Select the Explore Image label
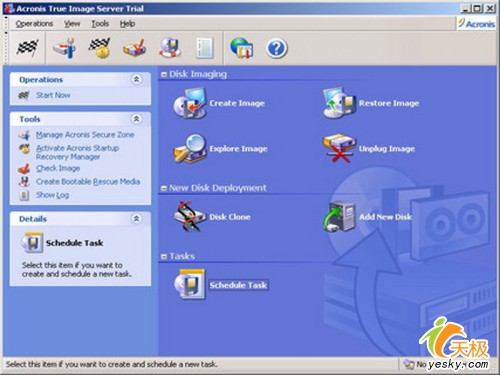The image size is (500, 375). coord(238,149)
